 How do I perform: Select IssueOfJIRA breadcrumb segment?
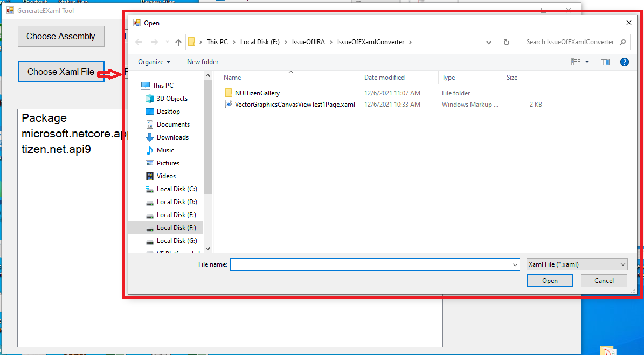308,42
